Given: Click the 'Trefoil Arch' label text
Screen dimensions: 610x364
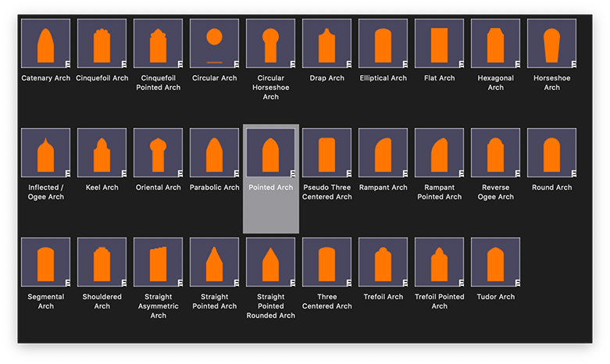Looking at the screenshot, I should (x=383, y=297).
